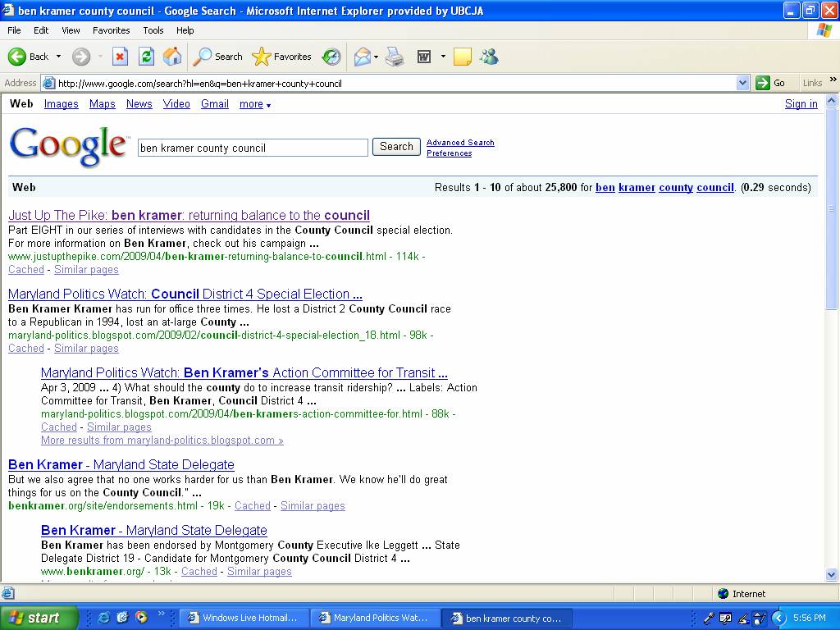Expand quick launch overflow chevron
The width and height of the screenshot is (840, 630).
point(162,614)
